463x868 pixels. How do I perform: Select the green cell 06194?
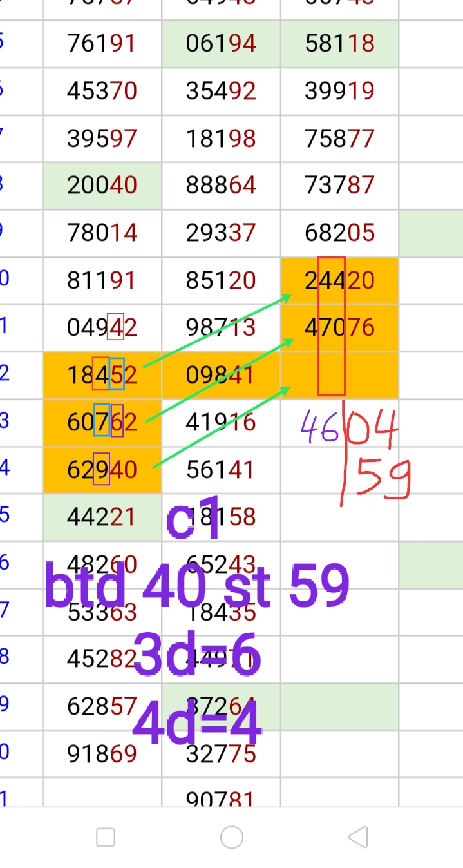click(221, 43)
